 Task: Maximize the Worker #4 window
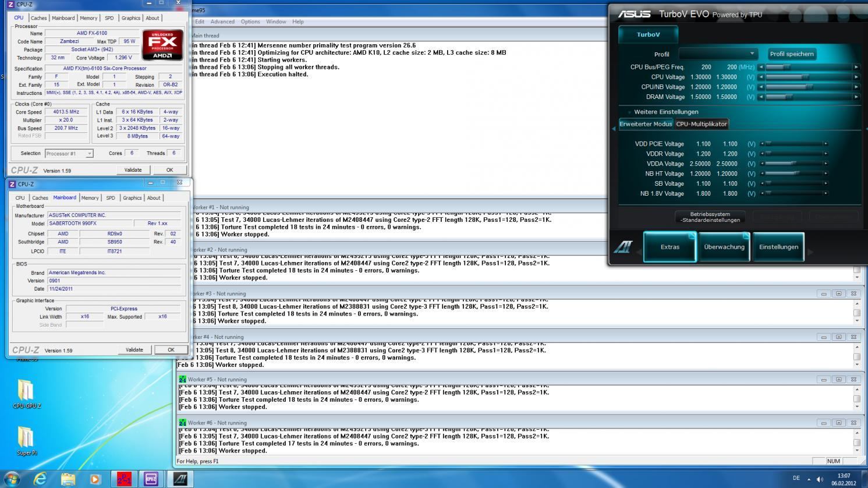pos(839,337)
